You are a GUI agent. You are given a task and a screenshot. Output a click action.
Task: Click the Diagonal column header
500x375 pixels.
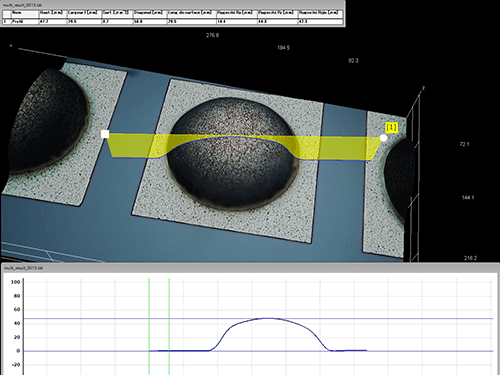tap(150, 13)
